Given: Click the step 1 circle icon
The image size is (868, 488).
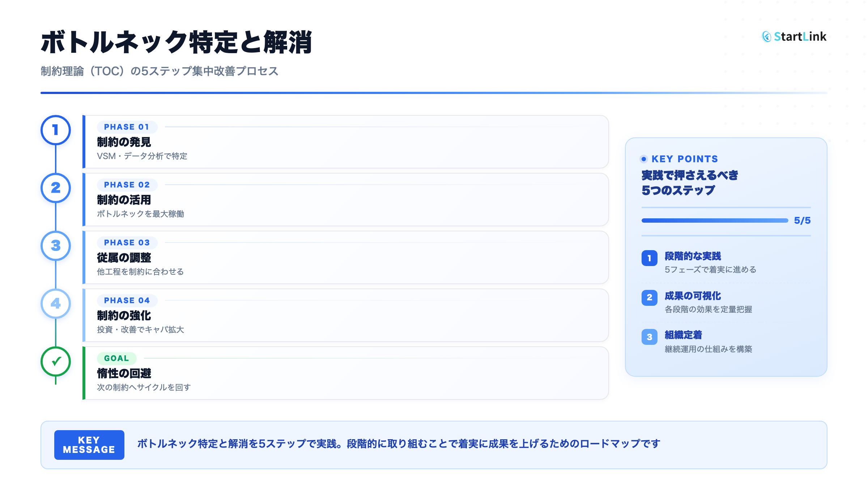Looking at the screenshot, I should (x=55, y=130).
